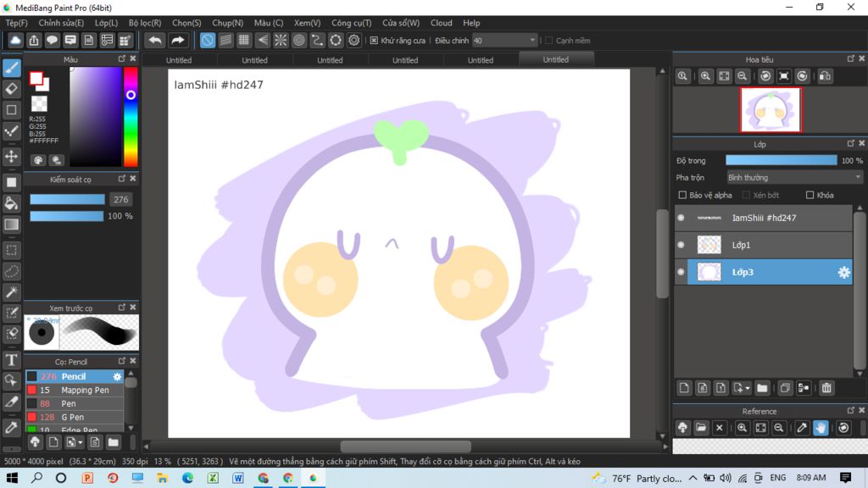Hide the Lớp3 layer
868x488 pixels.
tap(681, 272)
